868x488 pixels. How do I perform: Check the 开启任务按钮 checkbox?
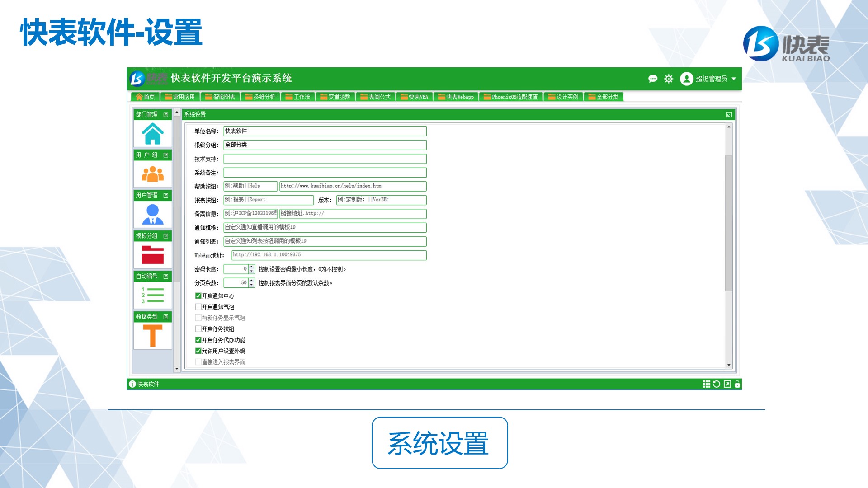click(198, 329)
